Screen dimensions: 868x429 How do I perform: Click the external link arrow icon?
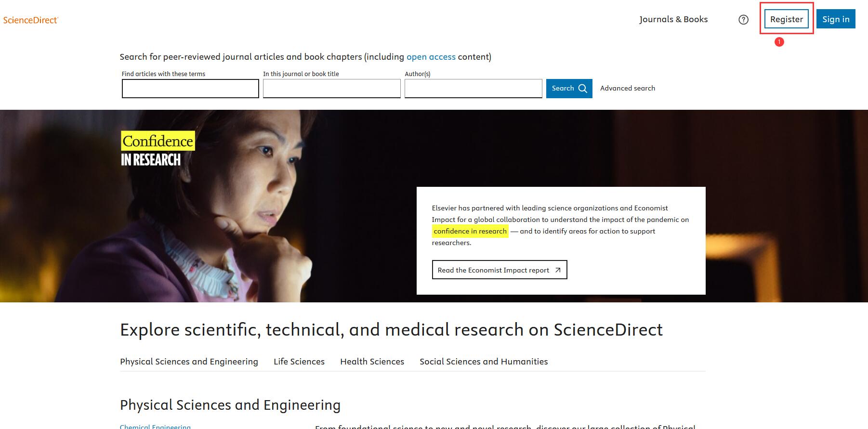(x=558, y=270)
